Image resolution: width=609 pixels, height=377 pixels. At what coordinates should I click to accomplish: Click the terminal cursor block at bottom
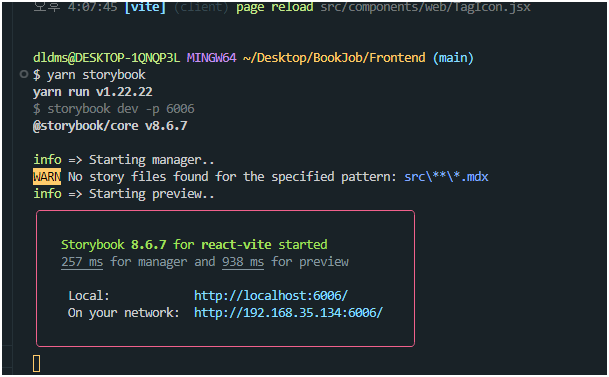click(37, 364)
